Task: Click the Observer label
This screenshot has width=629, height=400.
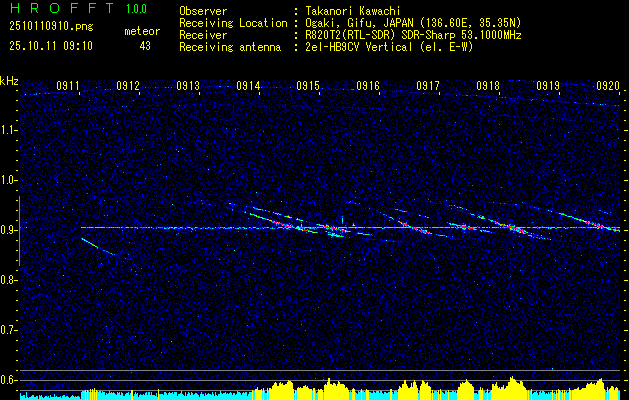Action: [203, 11]
